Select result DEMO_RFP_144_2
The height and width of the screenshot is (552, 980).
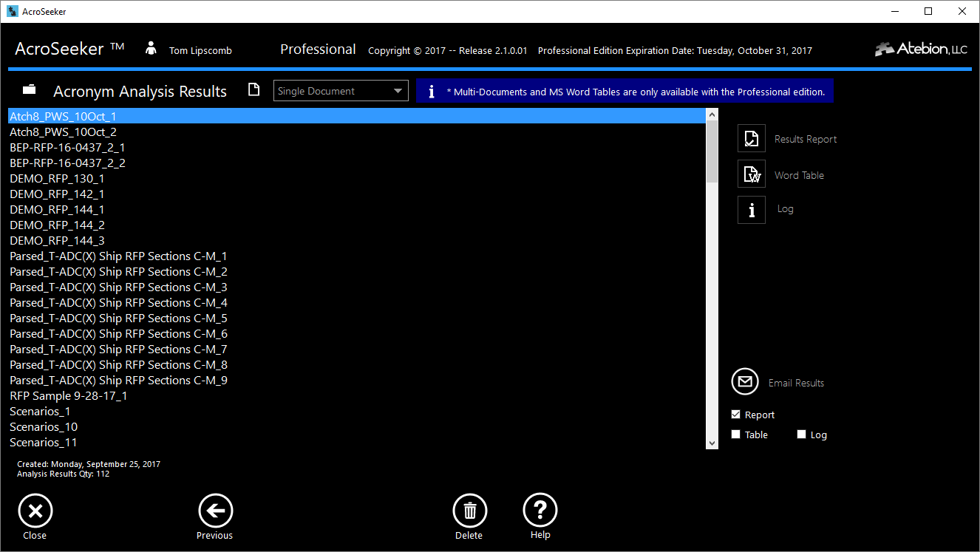[x=357, y=225]
